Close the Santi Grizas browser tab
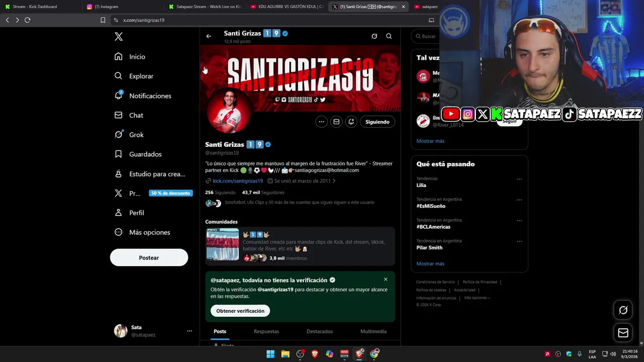644x362 pixels. [403, 7]
